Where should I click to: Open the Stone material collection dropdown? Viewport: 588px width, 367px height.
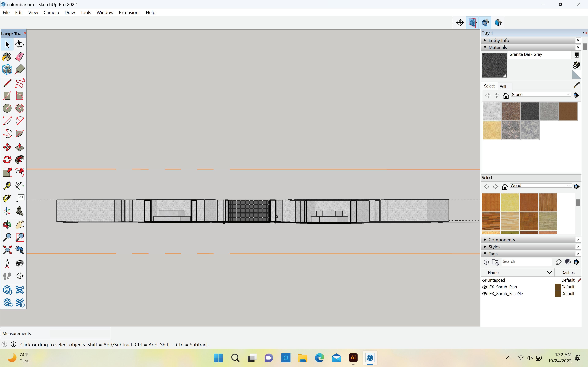568,94
